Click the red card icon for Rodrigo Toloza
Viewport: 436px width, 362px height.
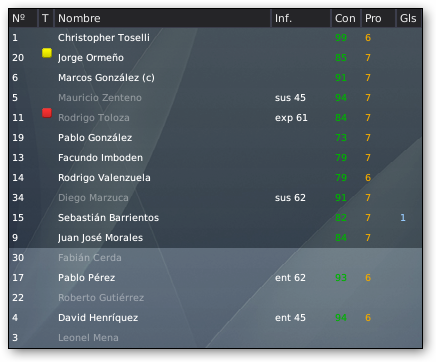tap(47, 113)
